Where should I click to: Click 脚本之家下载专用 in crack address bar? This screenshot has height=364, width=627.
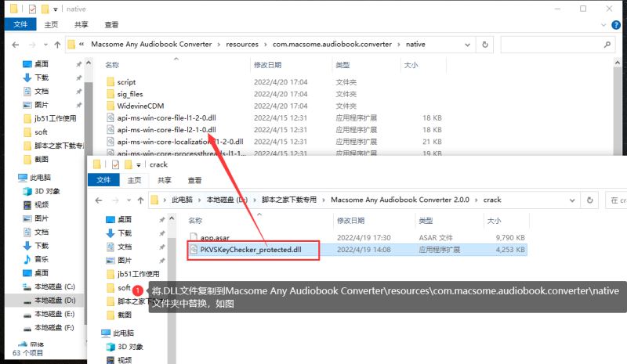pyautogui.click(x=289, y=200)
